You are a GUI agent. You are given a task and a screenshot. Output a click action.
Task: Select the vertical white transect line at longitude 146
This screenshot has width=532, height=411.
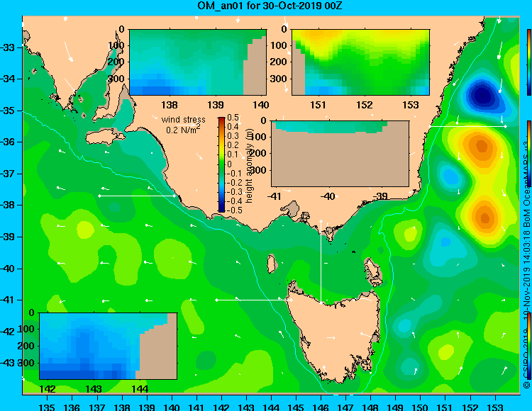pos(321,261)
